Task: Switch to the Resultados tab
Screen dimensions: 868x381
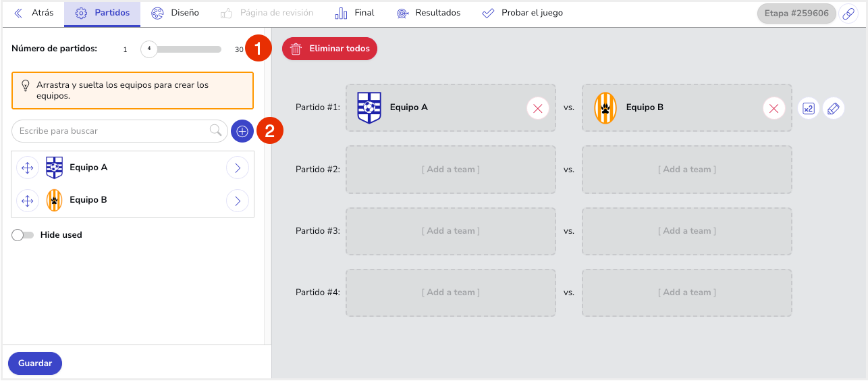Action: point(429,13)
